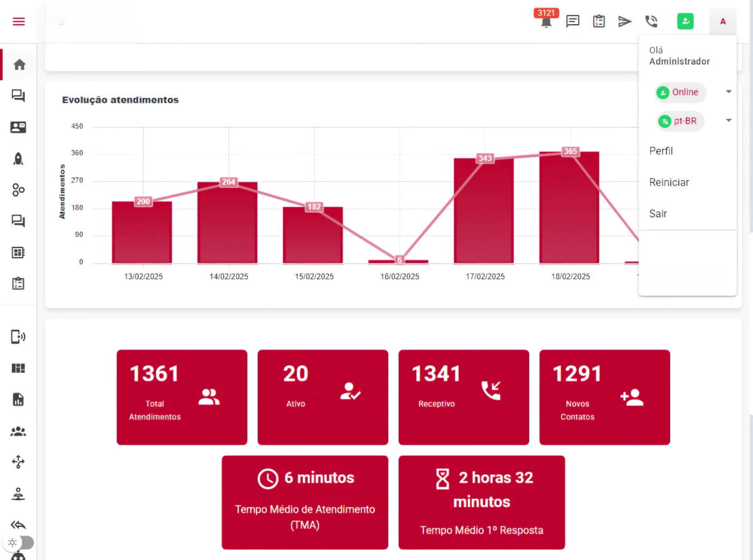Click the rocket icon in sidebar
Screen dimensions: 753x560
(18, 159)
